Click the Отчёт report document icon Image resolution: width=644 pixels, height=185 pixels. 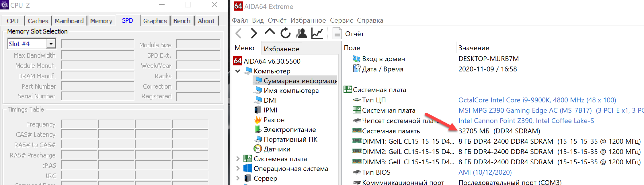coord(337,33)
